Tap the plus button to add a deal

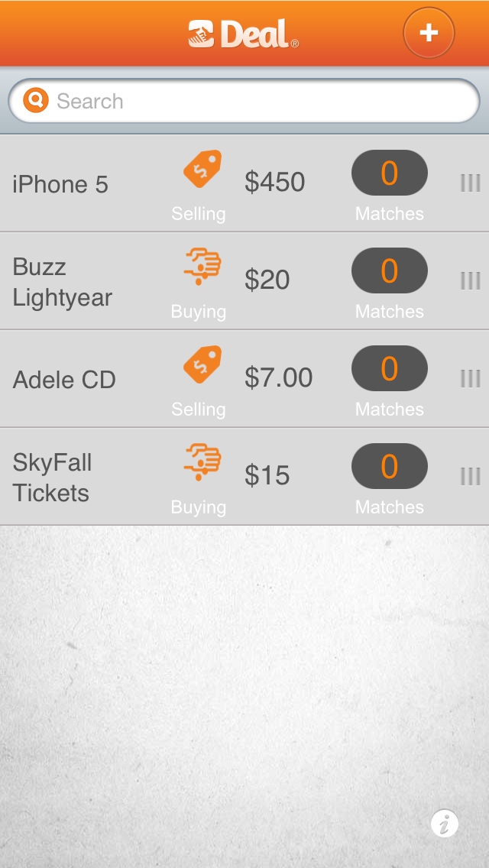(x=429, y=33)
